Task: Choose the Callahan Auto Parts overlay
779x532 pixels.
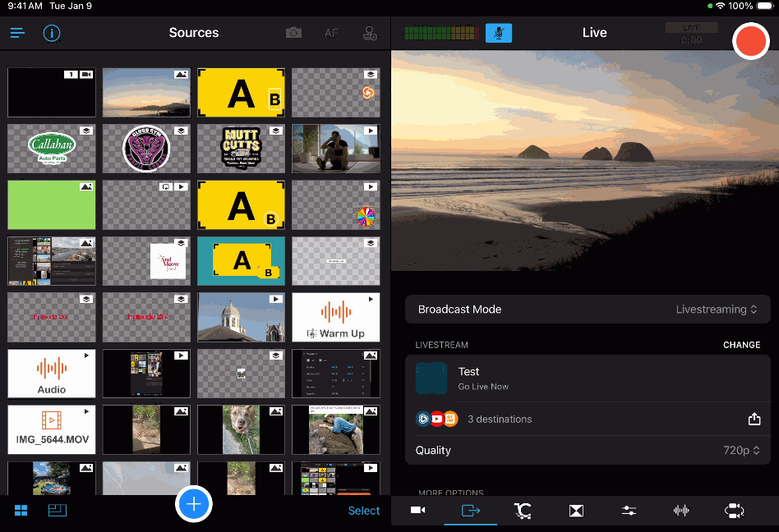Action: 52,149
